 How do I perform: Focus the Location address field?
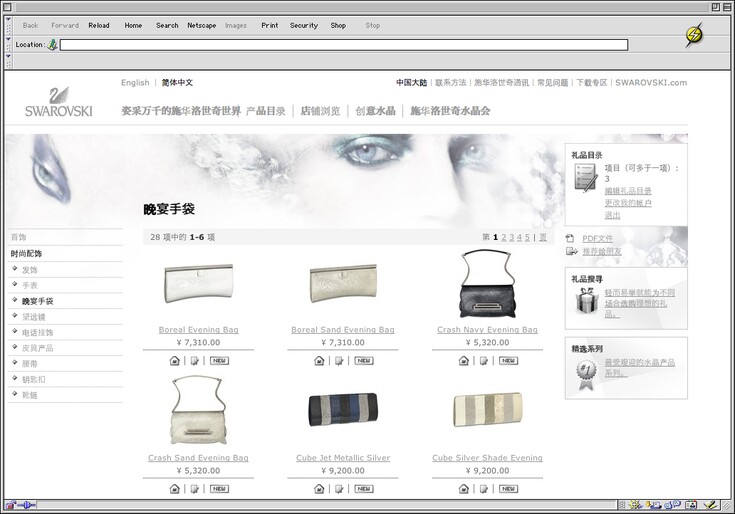[x=344, y=45]
